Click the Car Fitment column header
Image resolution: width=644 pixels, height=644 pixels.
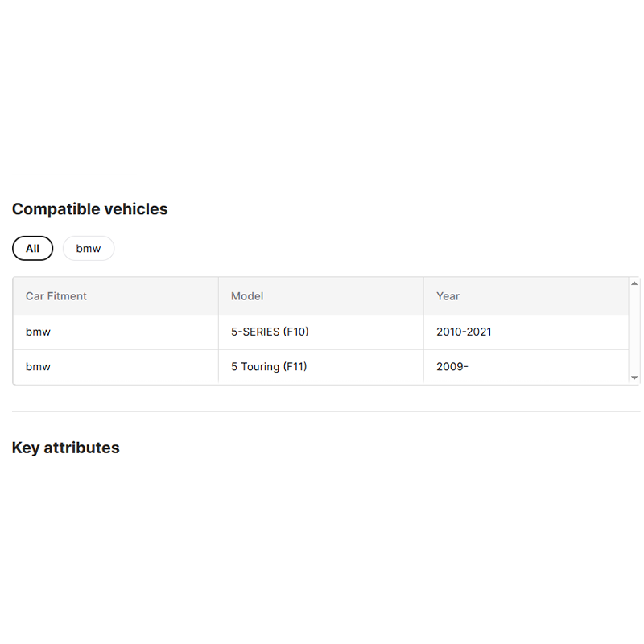point(56,296)
